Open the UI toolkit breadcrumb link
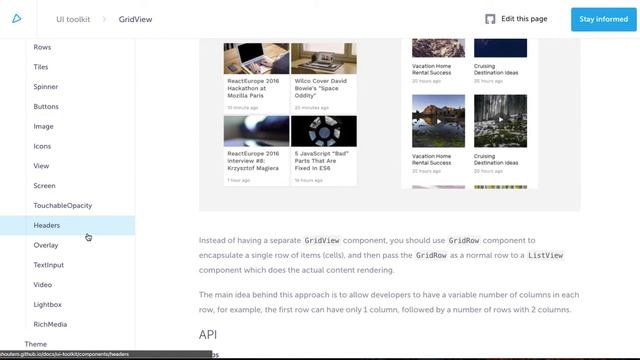640x360 pixels. (73, 19)
